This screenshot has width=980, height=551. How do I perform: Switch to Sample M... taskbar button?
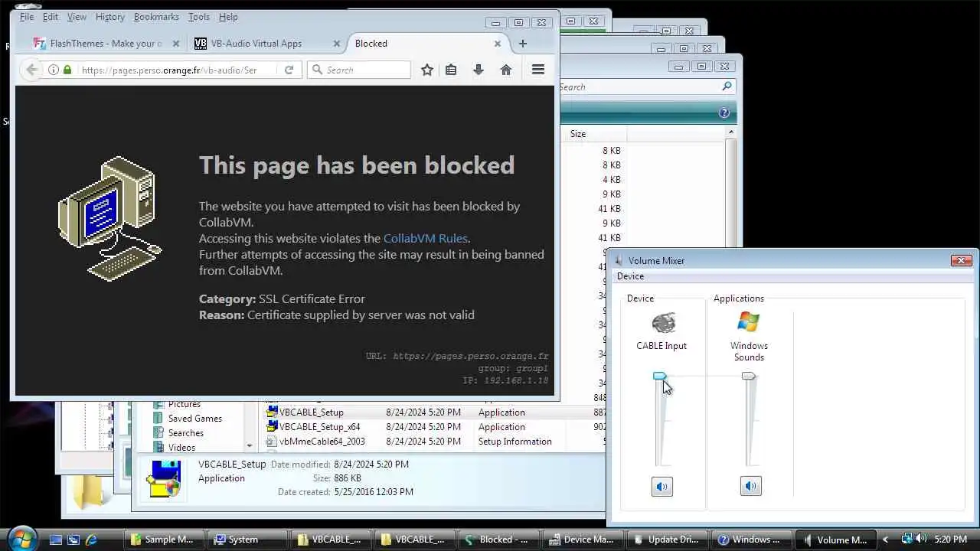165,540
